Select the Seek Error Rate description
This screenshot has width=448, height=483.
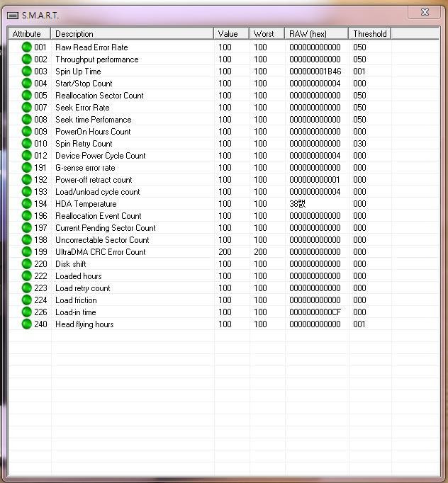coord(82,107)
